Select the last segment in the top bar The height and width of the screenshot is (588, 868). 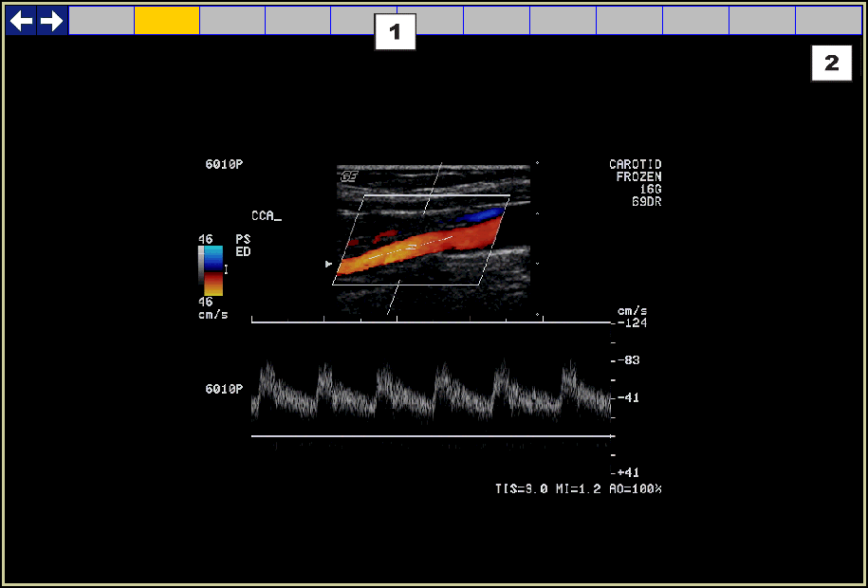coord(828,21)
